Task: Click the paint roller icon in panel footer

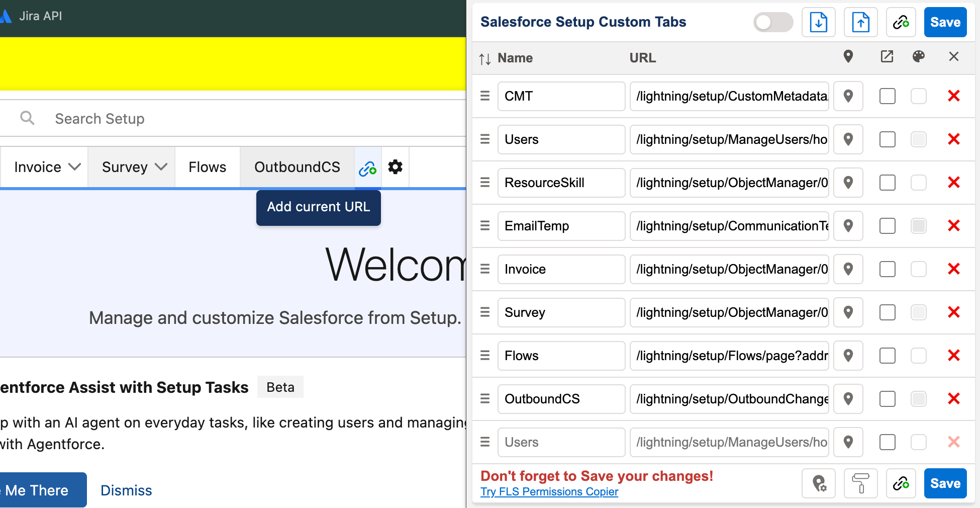Action: 861,483
